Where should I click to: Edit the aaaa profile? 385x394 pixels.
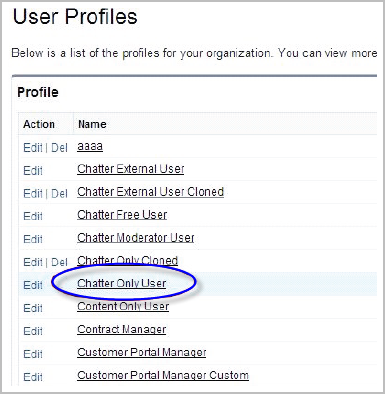33,148
